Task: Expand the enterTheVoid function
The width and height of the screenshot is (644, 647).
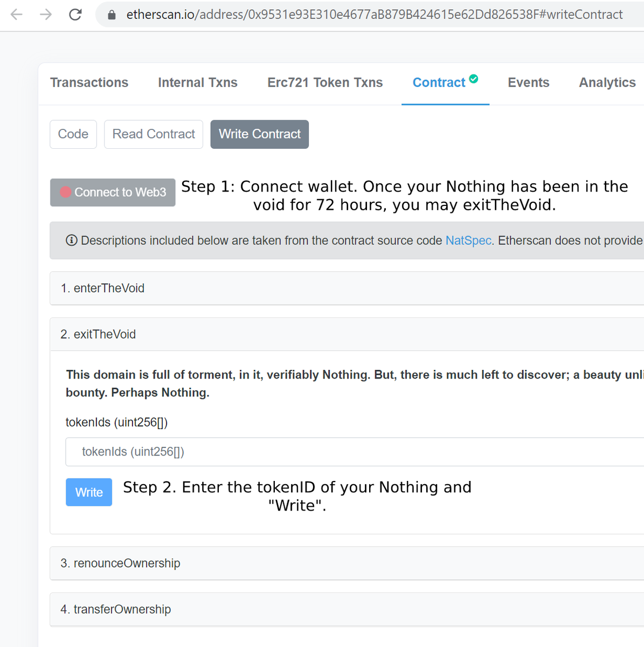Action: [347, 288]
